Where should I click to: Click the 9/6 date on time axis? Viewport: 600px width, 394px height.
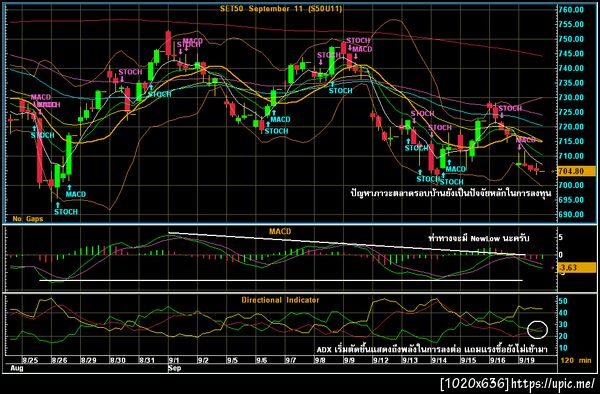262,360
